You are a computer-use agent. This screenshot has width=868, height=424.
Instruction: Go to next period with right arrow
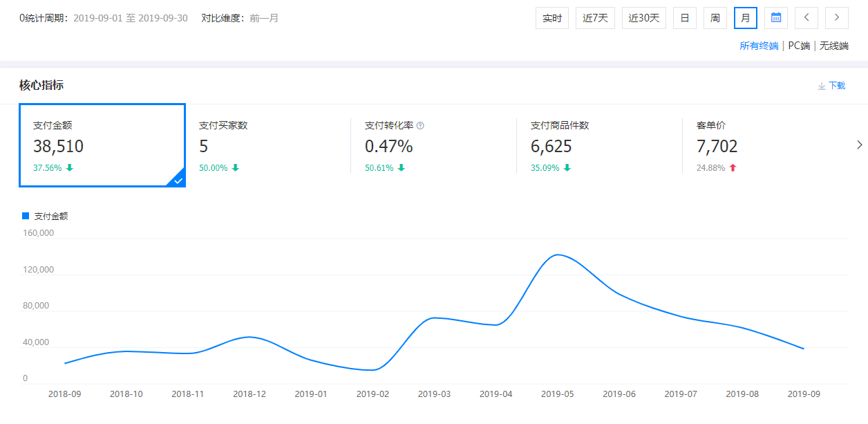[837, 18]
